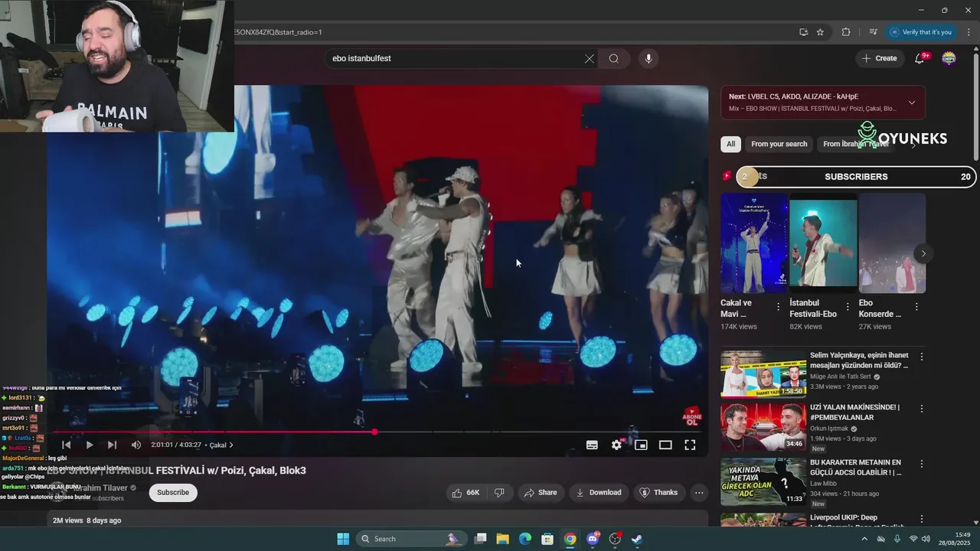This screenshot has height=551, width=980.
Task: Start voice search with microphone
Action: pyautogui.click(x=648, y=58)
